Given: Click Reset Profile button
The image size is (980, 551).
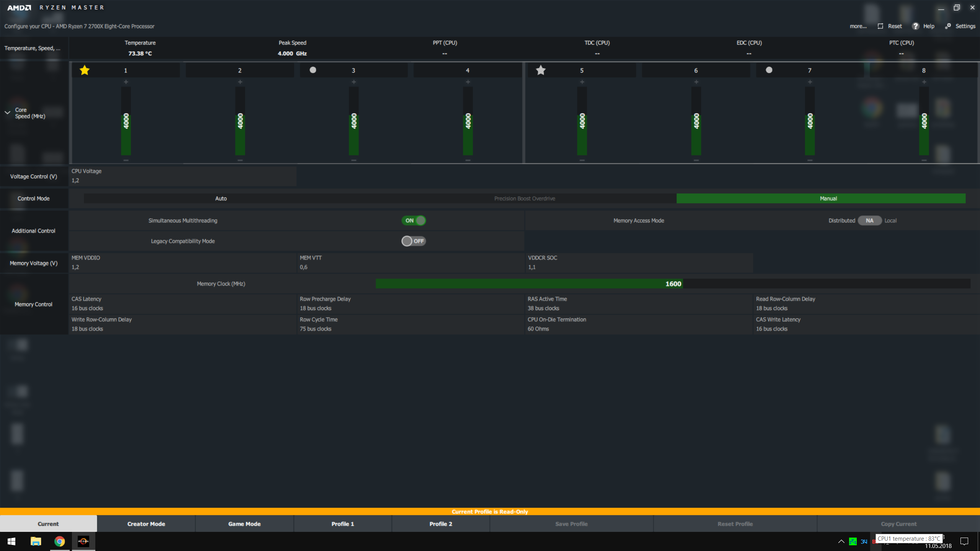Looking at the screenshot, I should 735,524.
